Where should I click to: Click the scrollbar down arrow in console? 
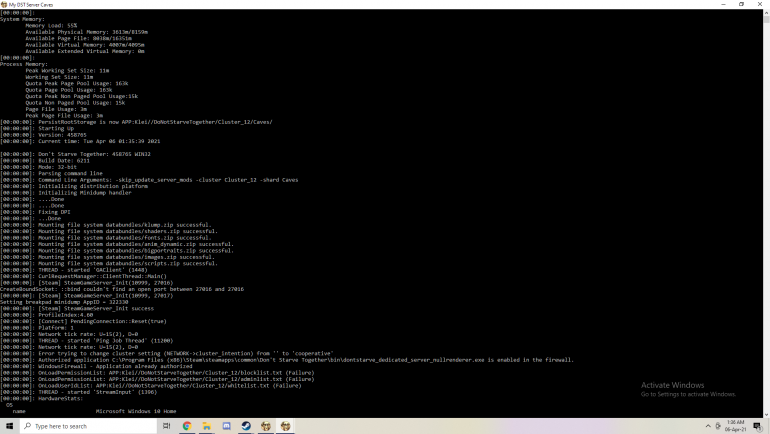coord(767,415)
